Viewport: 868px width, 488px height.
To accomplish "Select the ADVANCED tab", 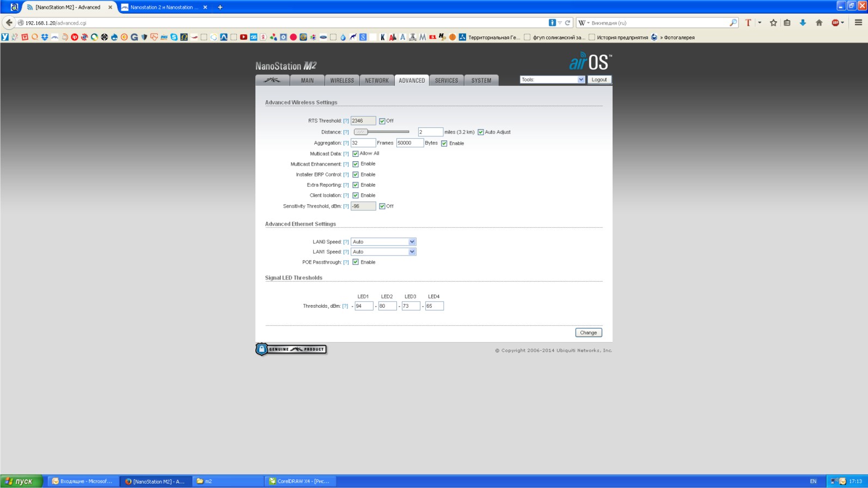I will (x=412, y=80).
